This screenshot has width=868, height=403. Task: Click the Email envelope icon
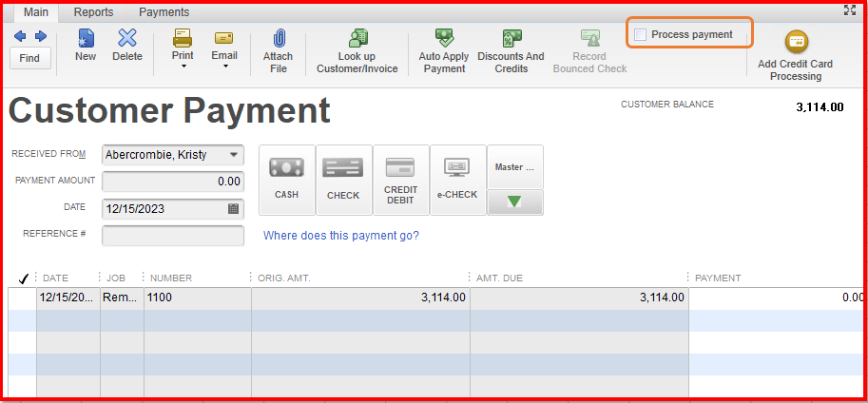click(x=223, y=38)
